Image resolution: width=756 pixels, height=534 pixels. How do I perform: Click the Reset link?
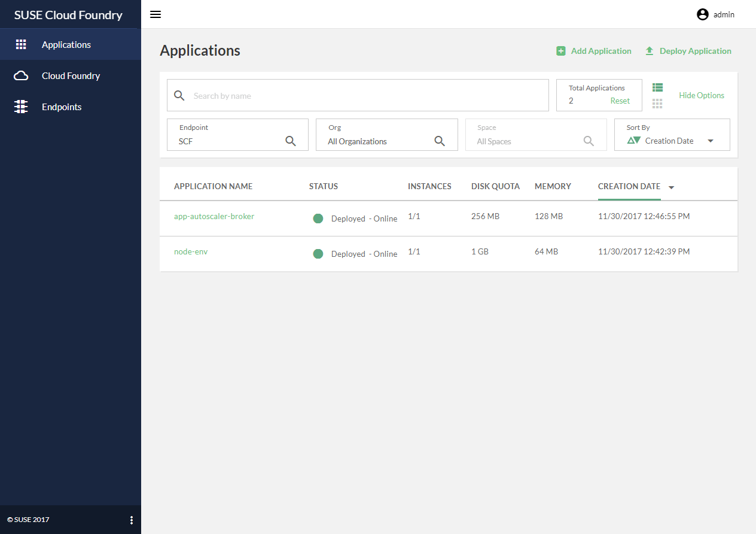620,101
